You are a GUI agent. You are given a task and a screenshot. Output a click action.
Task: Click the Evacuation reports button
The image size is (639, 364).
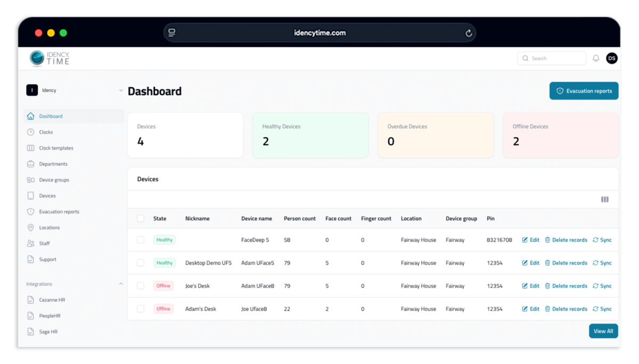[584, 90]
